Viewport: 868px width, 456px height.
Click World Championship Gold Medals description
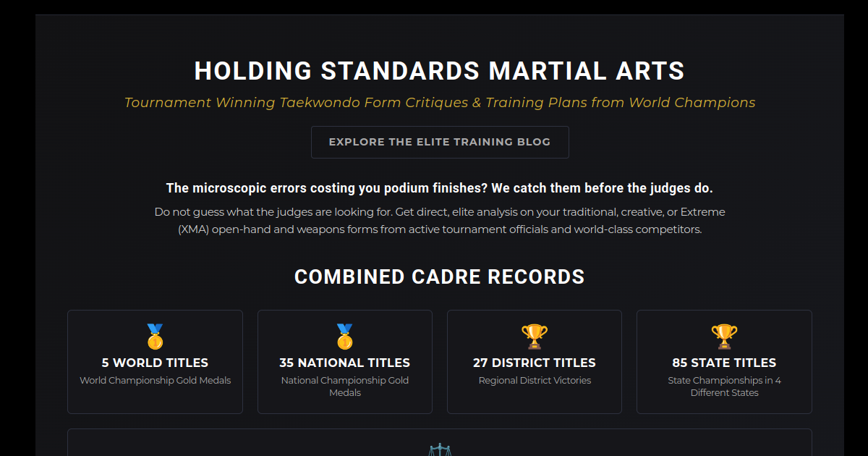click(155, 381)
